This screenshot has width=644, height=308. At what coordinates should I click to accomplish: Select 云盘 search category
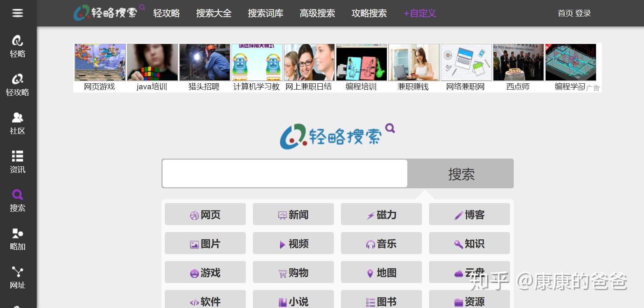pos(469,272)
